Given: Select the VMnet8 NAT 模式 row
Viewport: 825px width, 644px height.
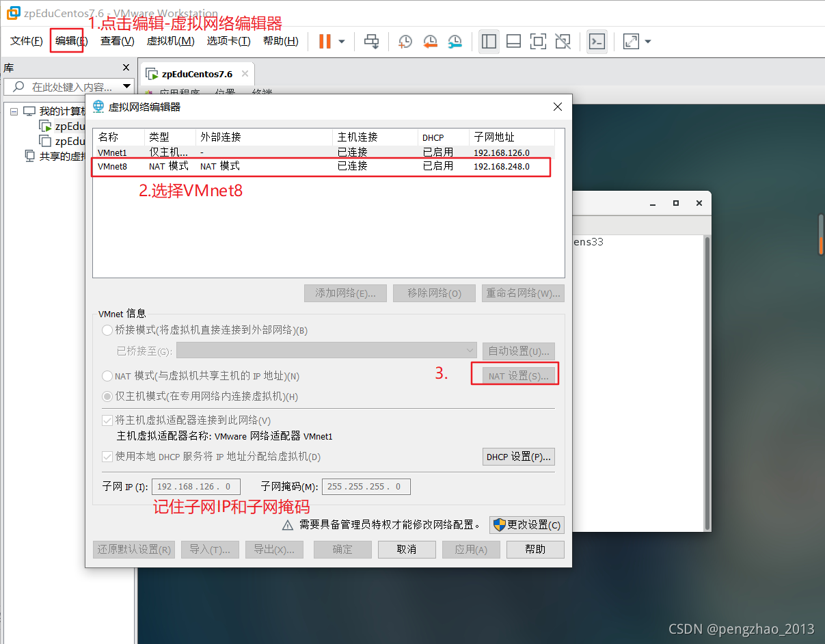Looking at the screenshot, I should (x=323, y=166).
